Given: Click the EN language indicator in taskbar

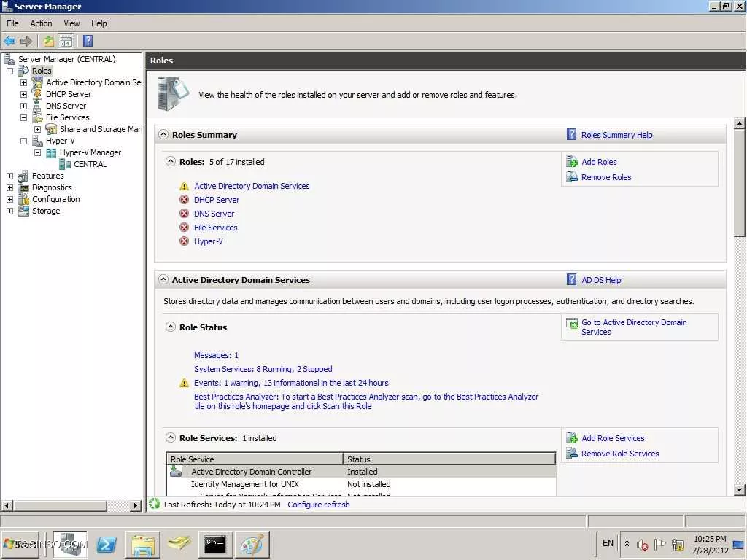Looking at the screenshot, I should click(608, 542).
